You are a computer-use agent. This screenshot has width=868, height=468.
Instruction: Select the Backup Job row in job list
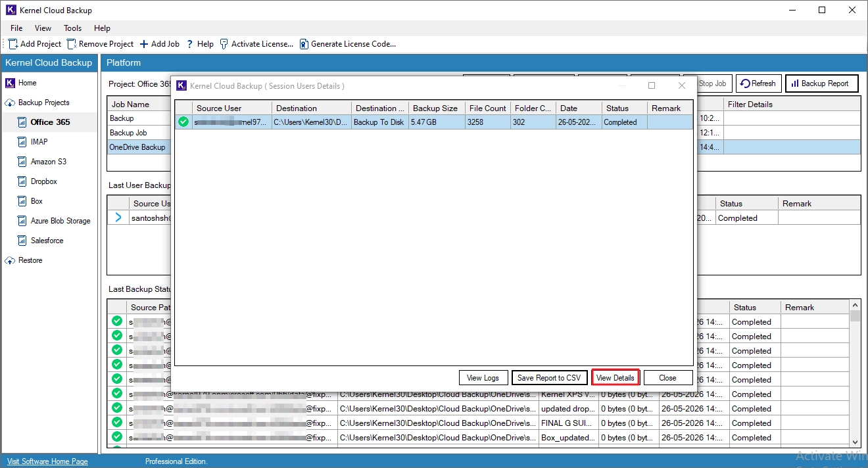pyautogui.click(x=139, y=133)
